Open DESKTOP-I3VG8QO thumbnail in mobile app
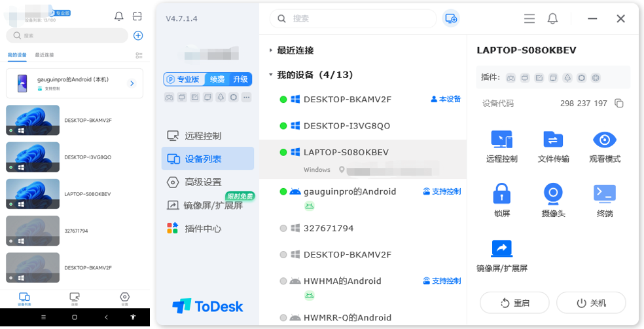 pyautogui.click(x=33, y=157)
